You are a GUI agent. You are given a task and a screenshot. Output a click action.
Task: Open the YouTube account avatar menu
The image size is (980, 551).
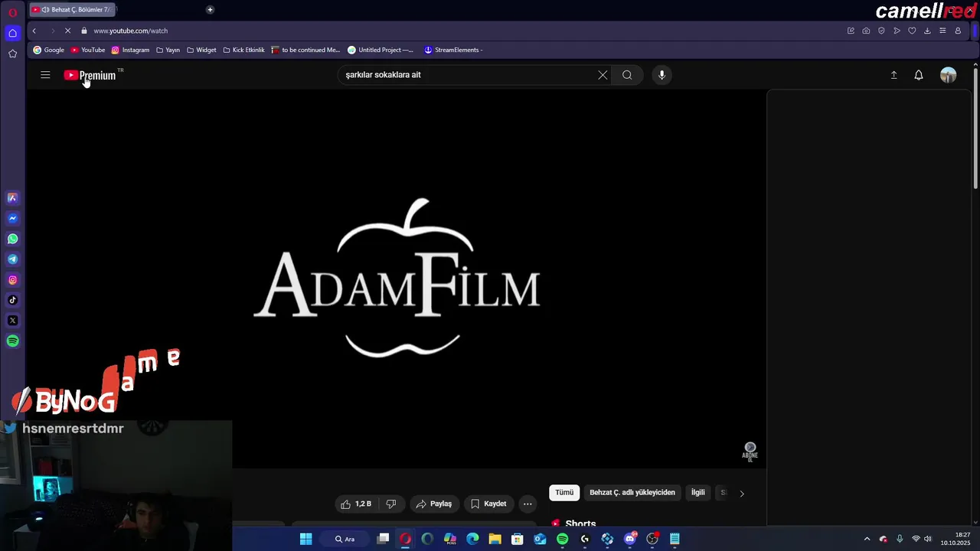tap(949, 75)
